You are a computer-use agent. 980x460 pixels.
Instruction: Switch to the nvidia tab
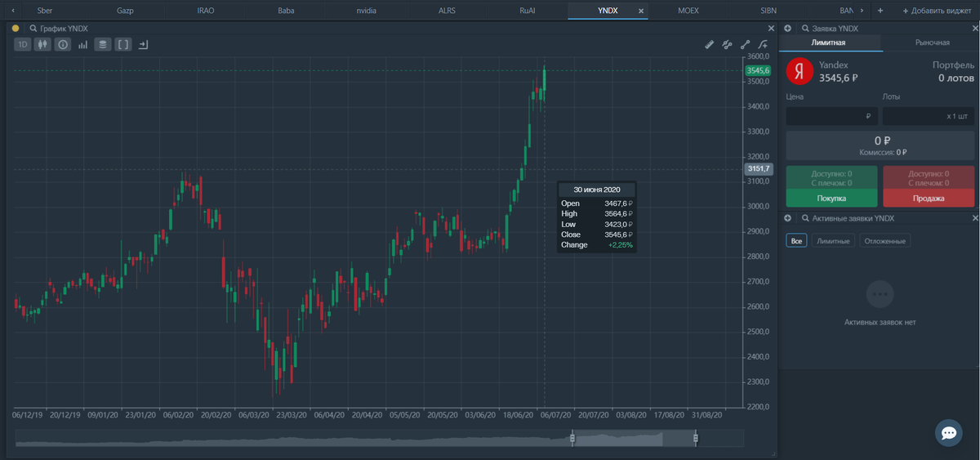[x=367, y=11]
